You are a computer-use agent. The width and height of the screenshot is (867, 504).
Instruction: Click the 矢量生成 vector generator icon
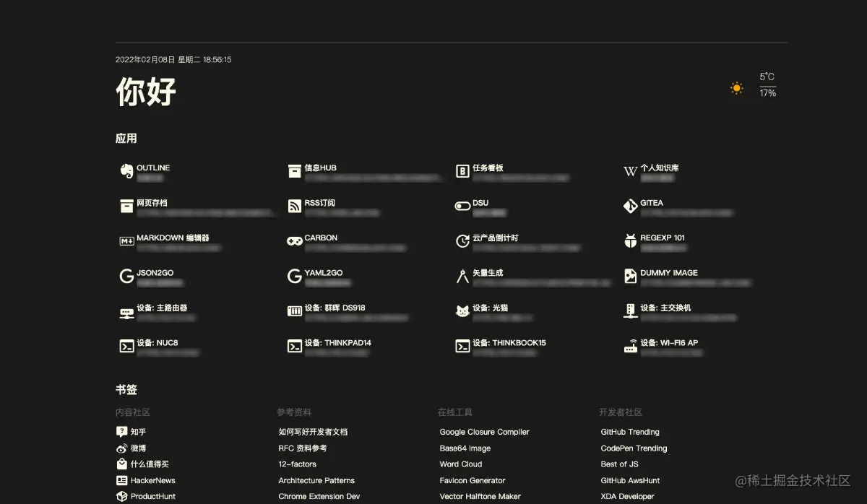click(x=462, y=277)
